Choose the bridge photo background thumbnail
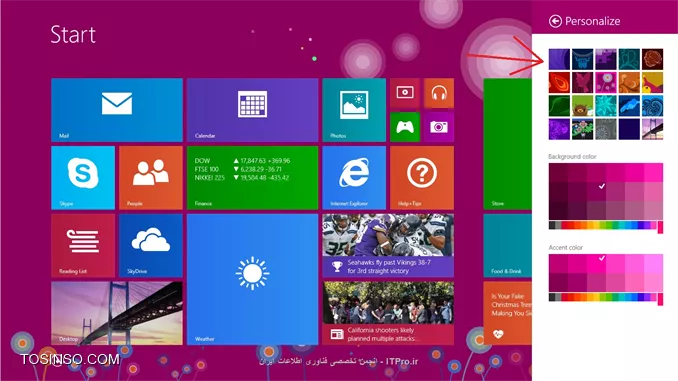Viewport: 678px width, 381px height. pyautogui.click(x=652, y=129)
